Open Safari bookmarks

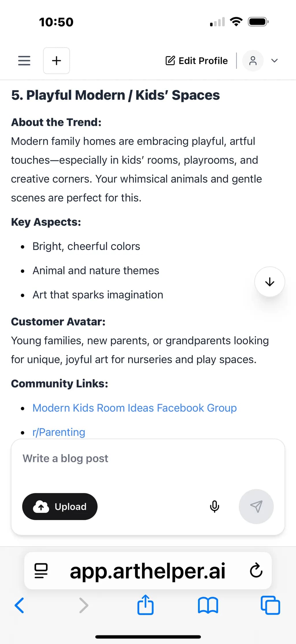pyautogui.click(x=208, y=606)
